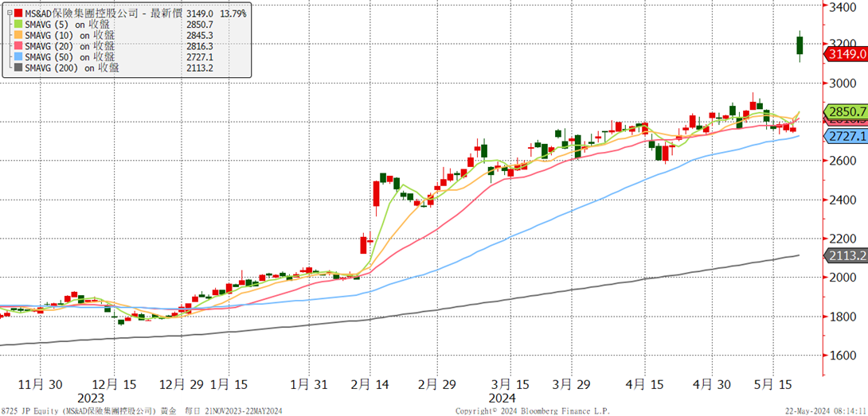868x416 pixels.
Task: Click the green SMAVG (5) color swatch
Action: coord(18,23)
